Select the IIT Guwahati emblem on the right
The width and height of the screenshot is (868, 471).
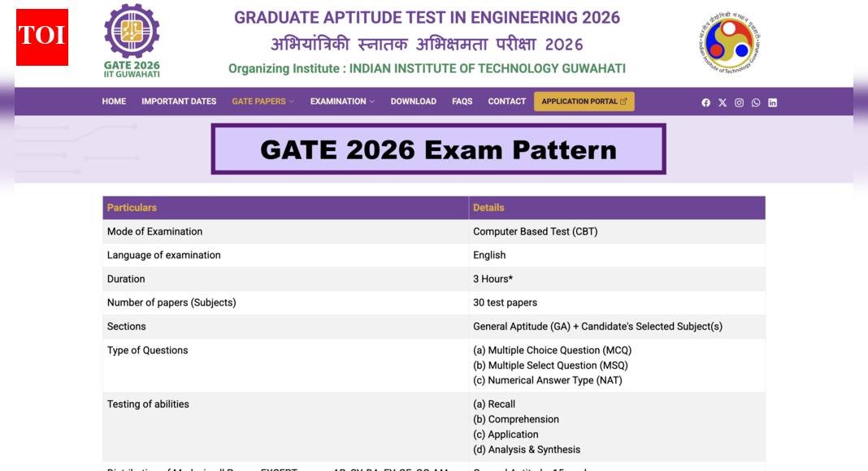coord(729,43)
